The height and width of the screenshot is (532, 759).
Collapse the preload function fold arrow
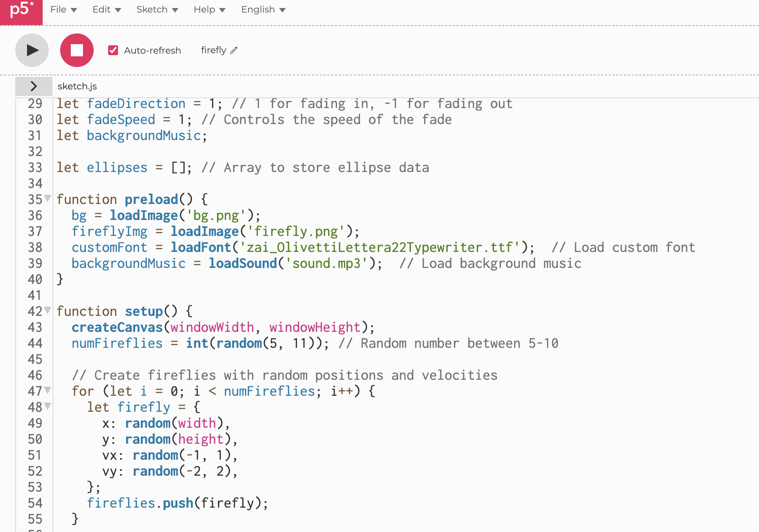[x=48, y=198]
